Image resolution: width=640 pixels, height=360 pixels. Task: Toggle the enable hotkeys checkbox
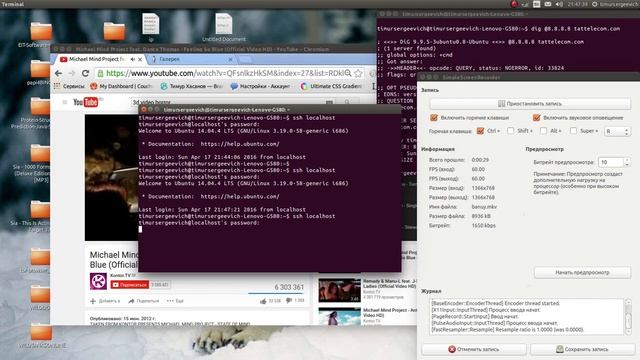pyautogui.click(x=434, y=118)
